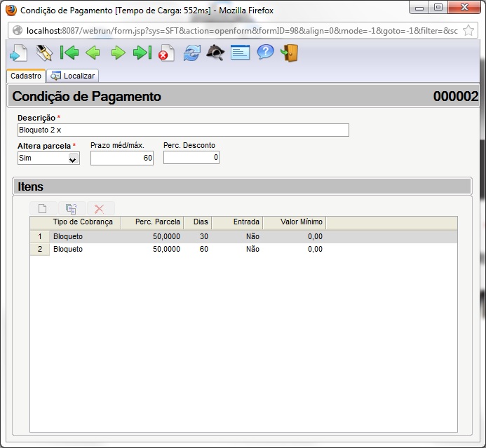Select row number 2 in Itens grid

click(40, 250)
